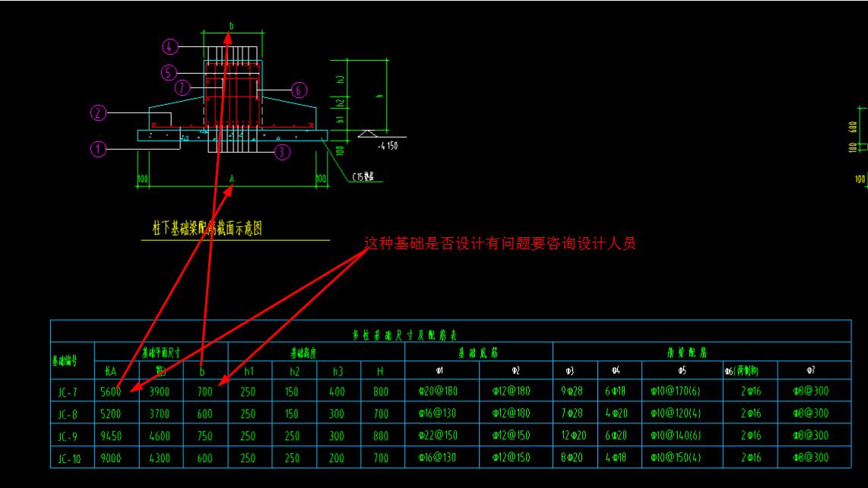The width and height of the screenshot is (868, 488).
Task: Click the 基础平面尺寸 header cell
Action: (x=161, y=353)
